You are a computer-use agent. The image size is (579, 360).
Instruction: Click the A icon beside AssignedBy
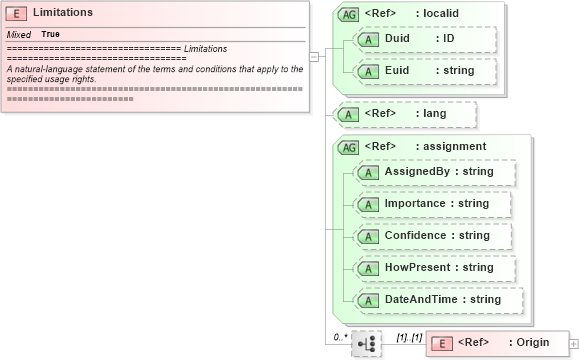[x=368, y=172]
